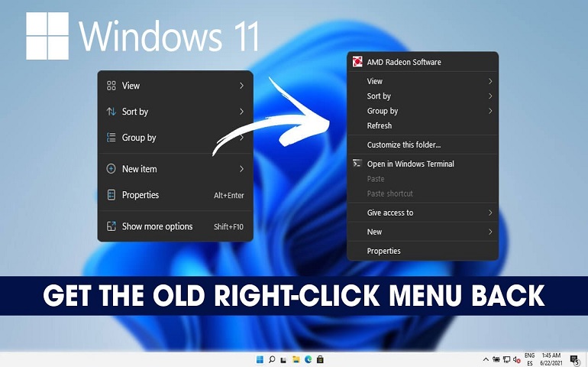Viewport: 588px width, 367px height.
Task: Show hidden tray icons chevron
Action: pyautogui.click(x=486, y=359)
